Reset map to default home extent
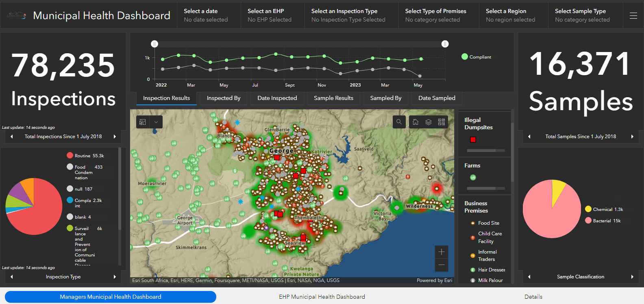The width and height of the screenshot is (644, 304). coord(416,122)
